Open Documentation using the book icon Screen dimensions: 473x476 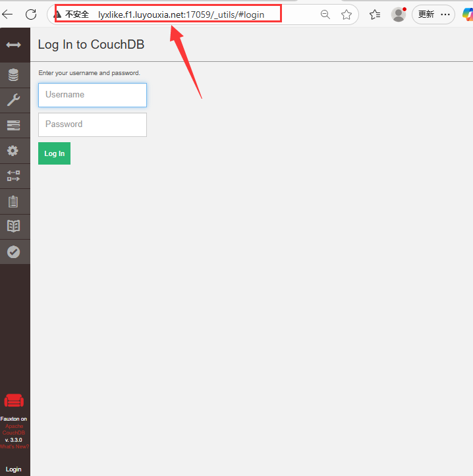pyautogui.click(x=13, y=226)
